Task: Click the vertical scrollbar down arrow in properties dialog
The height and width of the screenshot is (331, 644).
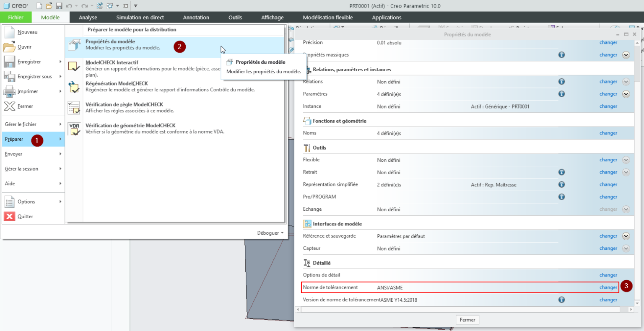Action: (637, 303)
